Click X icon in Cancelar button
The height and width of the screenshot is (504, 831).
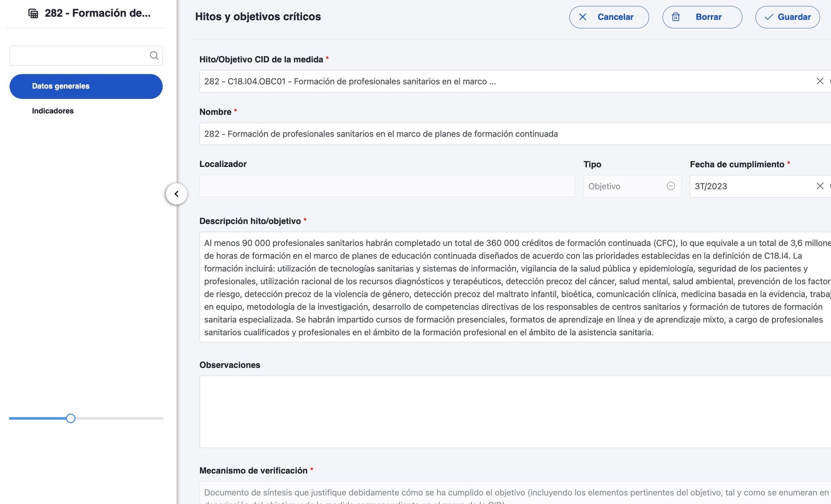(x=583, y=17)
